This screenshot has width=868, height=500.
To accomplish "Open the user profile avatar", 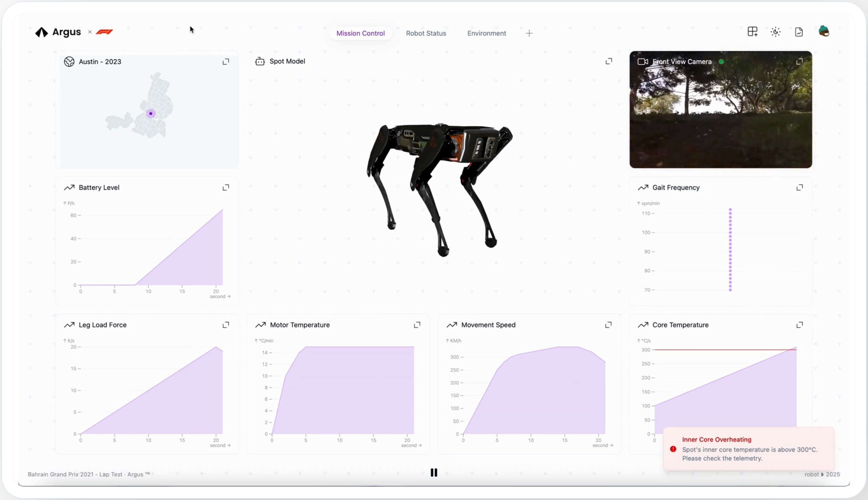I will tap(824, 31).
